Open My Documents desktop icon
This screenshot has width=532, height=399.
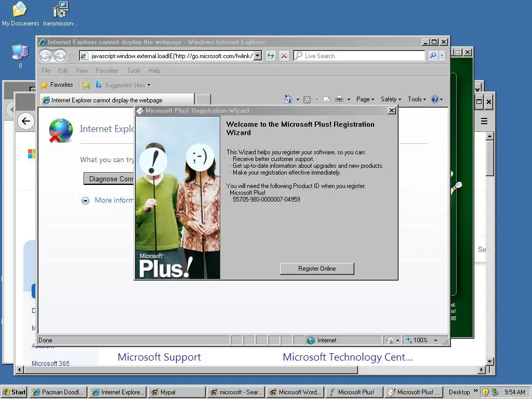click(20, 14)
